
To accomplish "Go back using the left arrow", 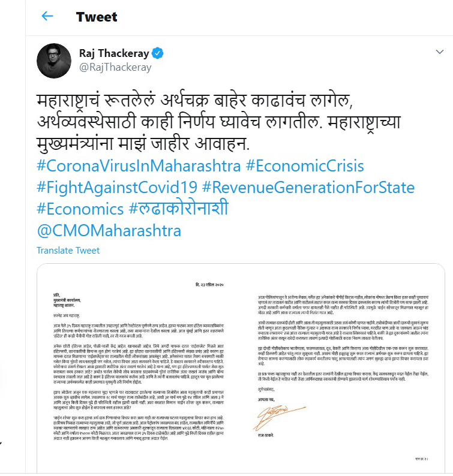I will tap(47, 16).
